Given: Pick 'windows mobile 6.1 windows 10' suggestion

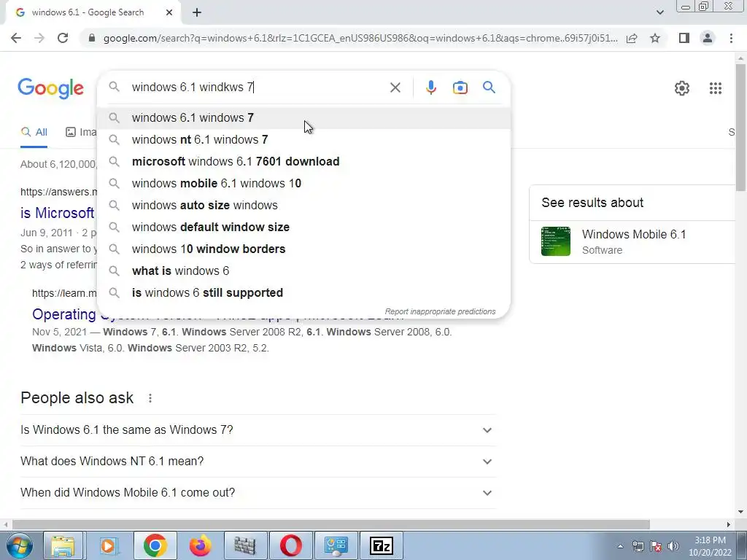Looking at the screenshot, I should coord(303,183).
